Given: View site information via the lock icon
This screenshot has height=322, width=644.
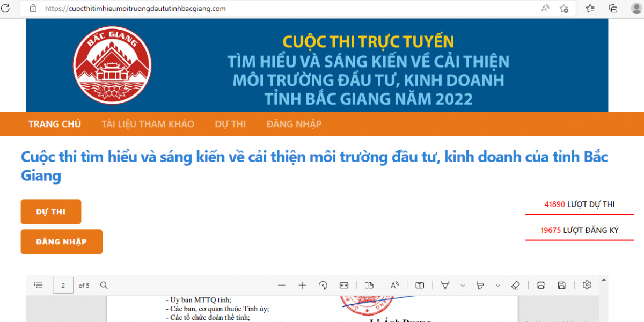Looking at the screenshot, I should coord(33,9).
